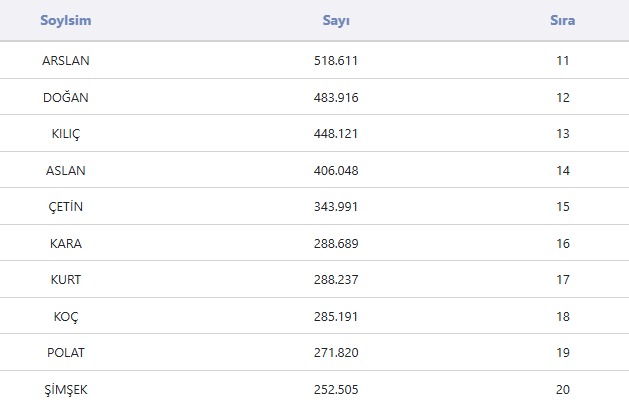Image resolution: width=629 pixels, height=405 pixels.
Task: Click the count value 518.611
Action: [336, 60]
